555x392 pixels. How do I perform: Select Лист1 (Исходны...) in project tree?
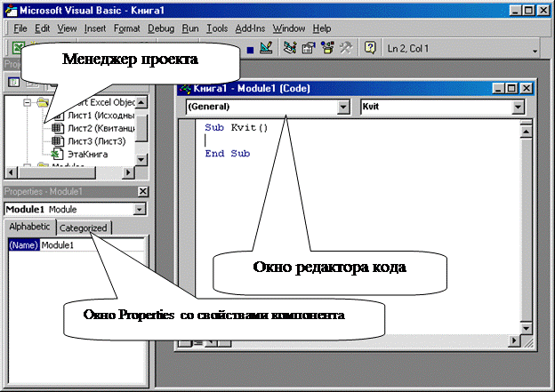tap(101, 116)
